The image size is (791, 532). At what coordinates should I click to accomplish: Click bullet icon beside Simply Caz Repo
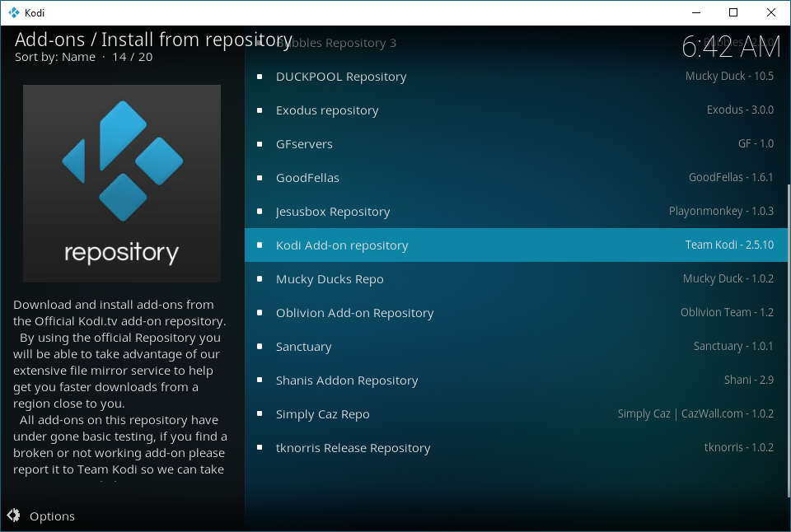pos(260,414)
